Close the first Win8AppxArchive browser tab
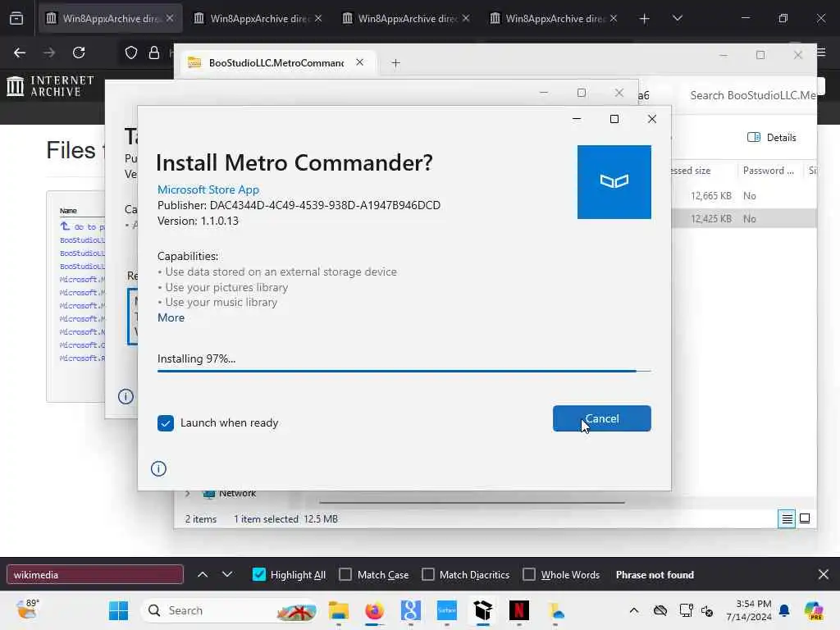Screen dimensions: 840x630 (x=170, y=18)
